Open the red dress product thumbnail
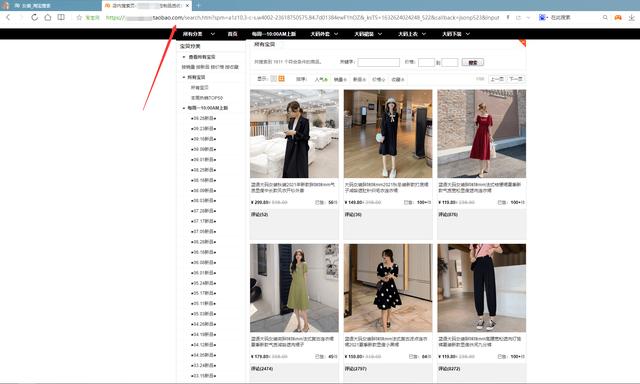This screenshot has height=384, width=640. click(x=482, y=134)
